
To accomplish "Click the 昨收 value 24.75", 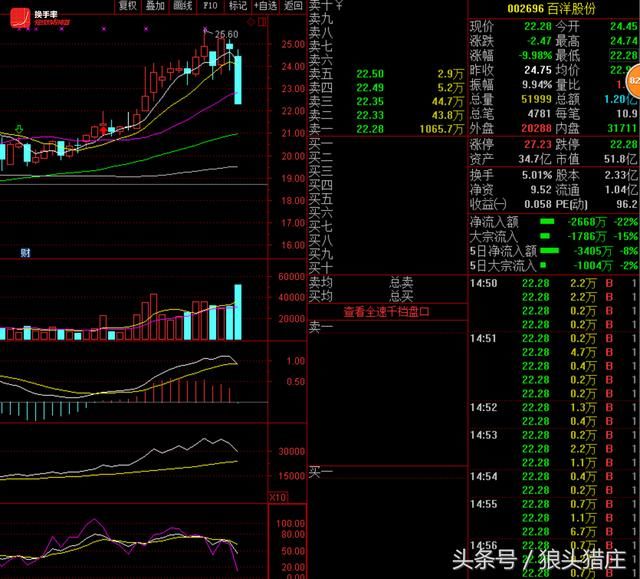I will coord(538,70).
